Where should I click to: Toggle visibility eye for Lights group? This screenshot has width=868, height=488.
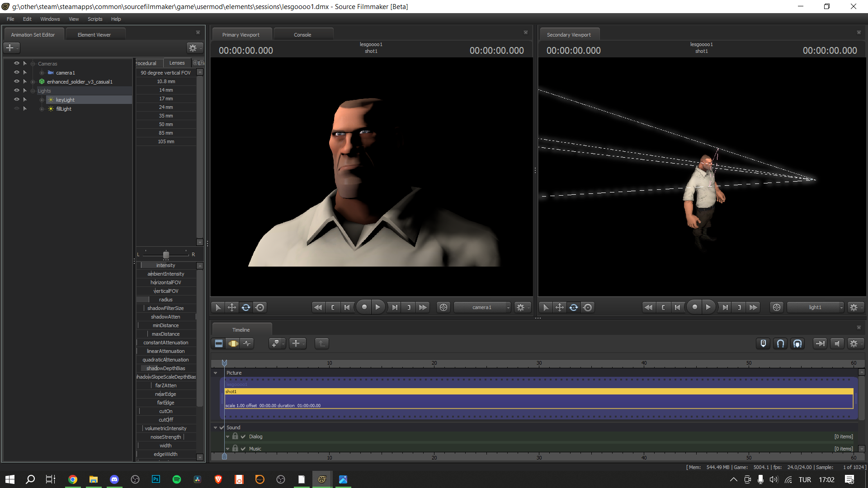[17, 90]
